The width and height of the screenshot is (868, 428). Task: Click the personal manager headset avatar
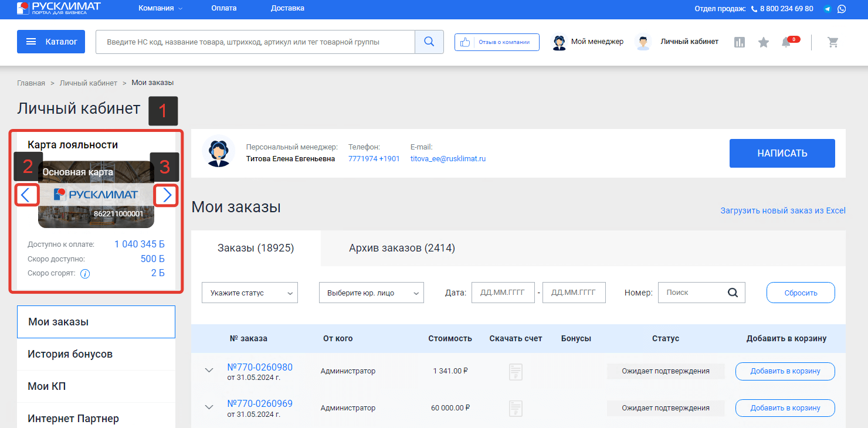click(219, 152)
